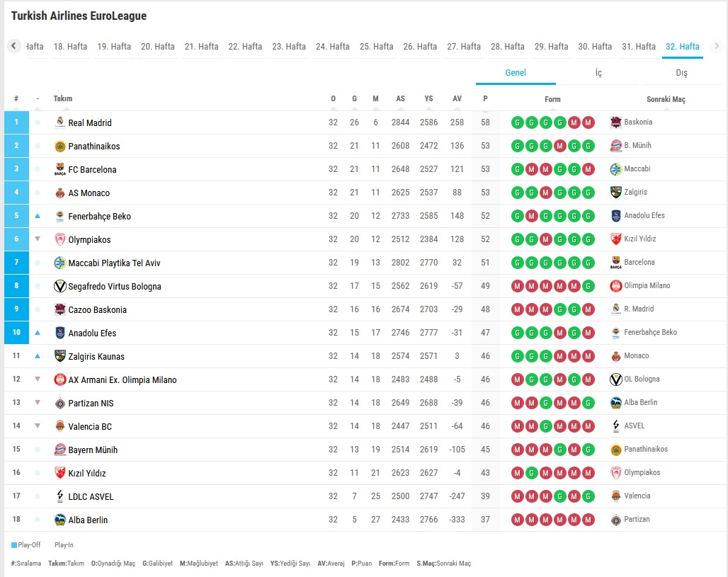This screenshot has width=728, height=577.
Task: Click the AS Monaco team logo
Action: pos(60,193)
